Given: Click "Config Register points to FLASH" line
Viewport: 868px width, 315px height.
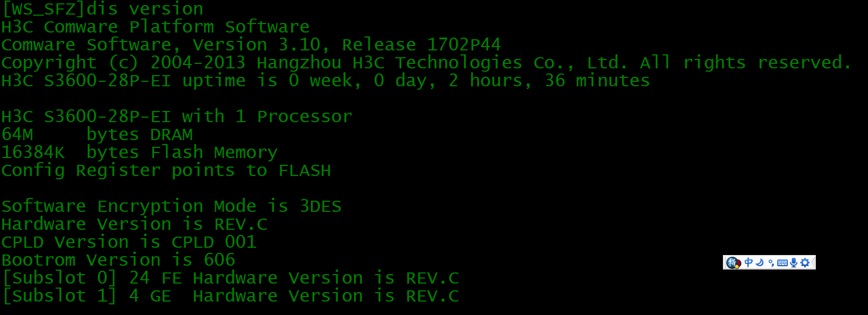Looking at the screenshot, I should pos(166,170).
